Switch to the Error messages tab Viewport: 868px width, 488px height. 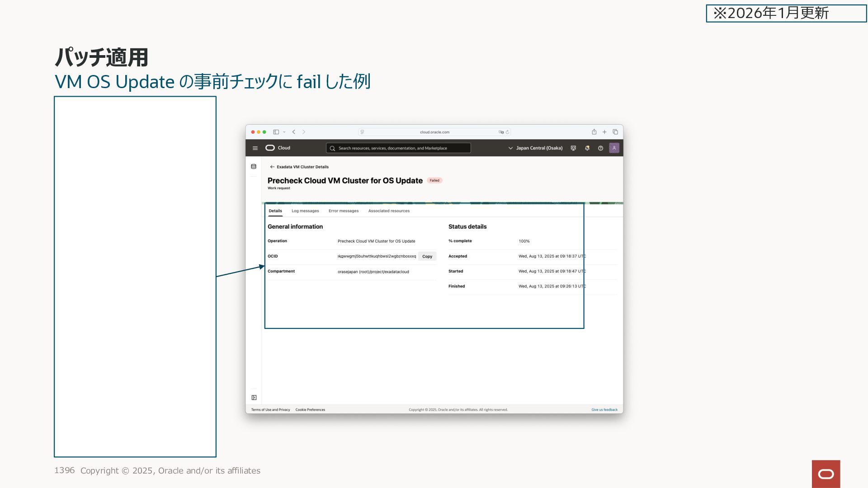point(343,211)
